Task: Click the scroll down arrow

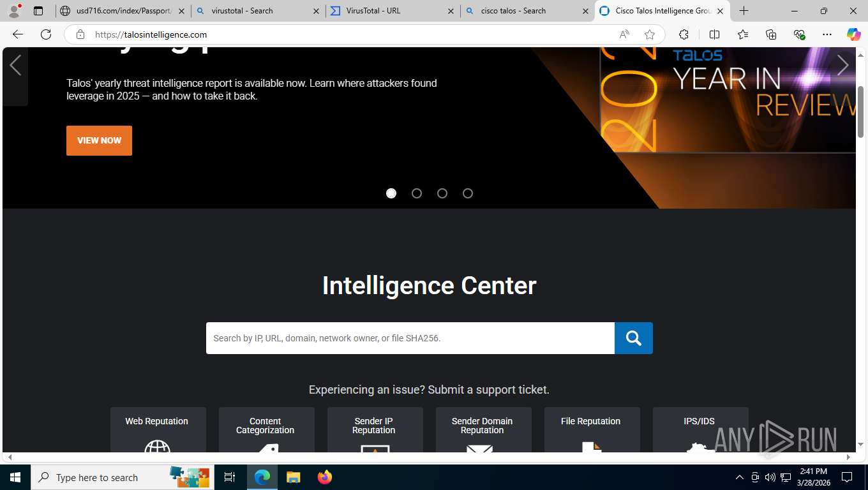Action: click(x=861, y=445)
